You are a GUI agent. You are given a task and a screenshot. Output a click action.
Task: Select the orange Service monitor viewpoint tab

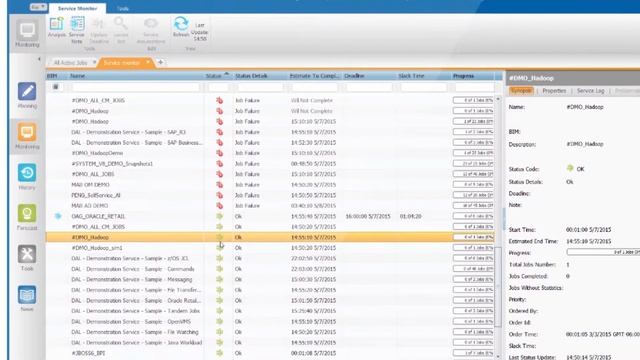(122, 63)
